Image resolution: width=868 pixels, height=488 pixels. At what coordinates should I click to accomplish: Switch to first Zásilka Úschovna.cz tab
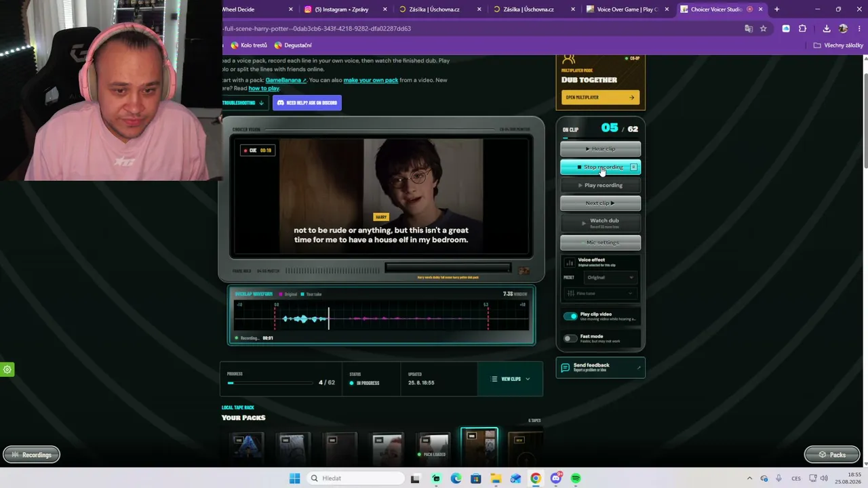click(439, 9)
